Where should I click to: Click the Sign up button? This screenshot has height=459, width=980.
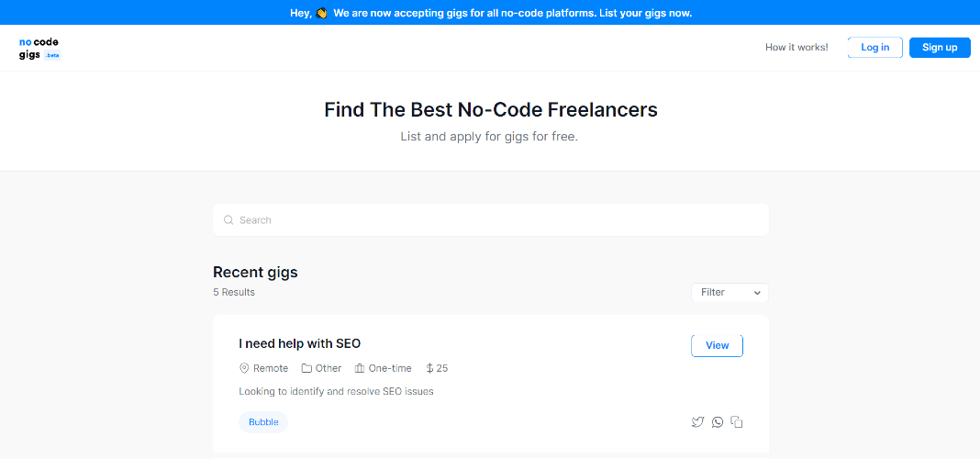pyautogui.click(x=940, y=48)
